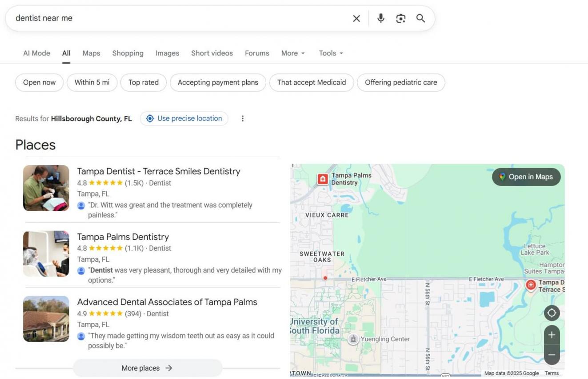Viewport: 588px width, 379px height.
Task: Open Advanced Dental Associates of Tampa Palms listing
Action: pyautogui.click(x=167, y=302)
